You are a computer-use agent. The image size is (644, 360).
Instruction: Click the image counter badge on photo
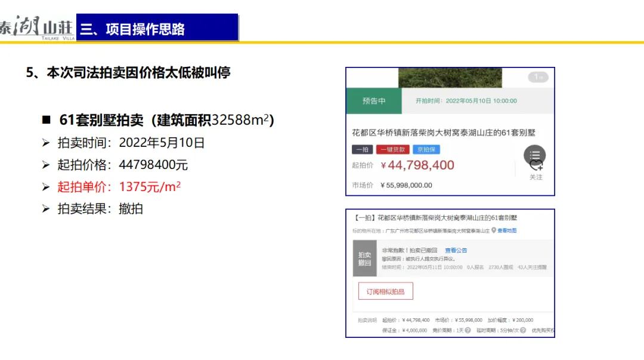(538, 77)
